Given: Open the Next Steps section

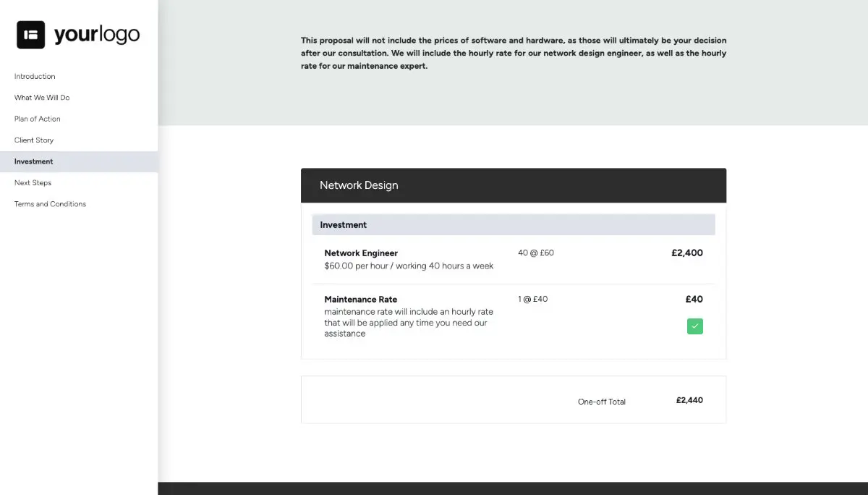Looking at the screenshot, I should click(33, 182).
